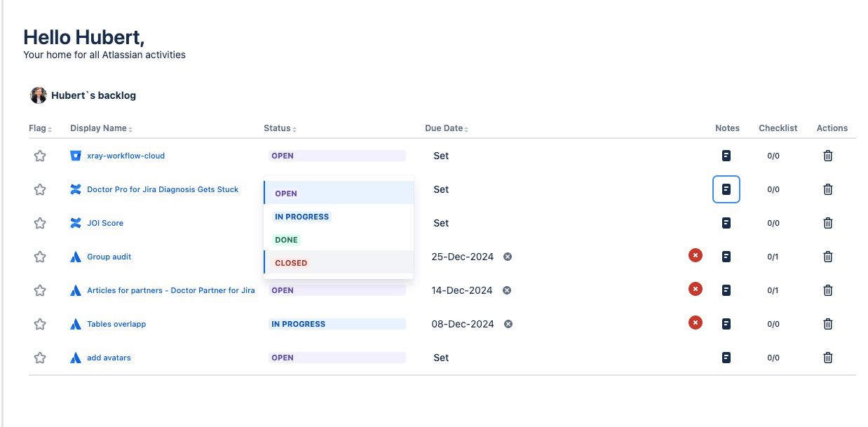Viewport: 868px width, 427px height.
Task: Set due date for Doctor Pro for Jira row
Action: click(x=441, y=189)
